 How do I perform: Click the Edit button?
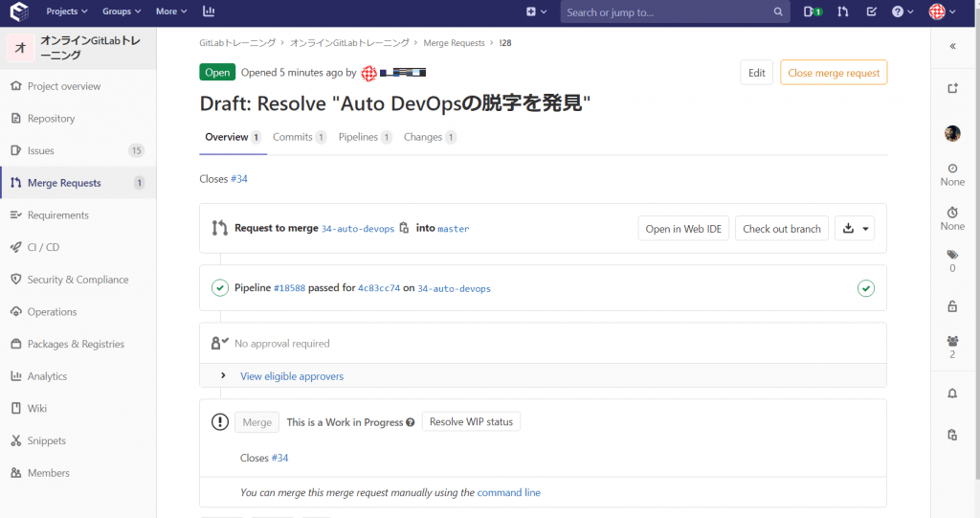(x=756, y=73)
